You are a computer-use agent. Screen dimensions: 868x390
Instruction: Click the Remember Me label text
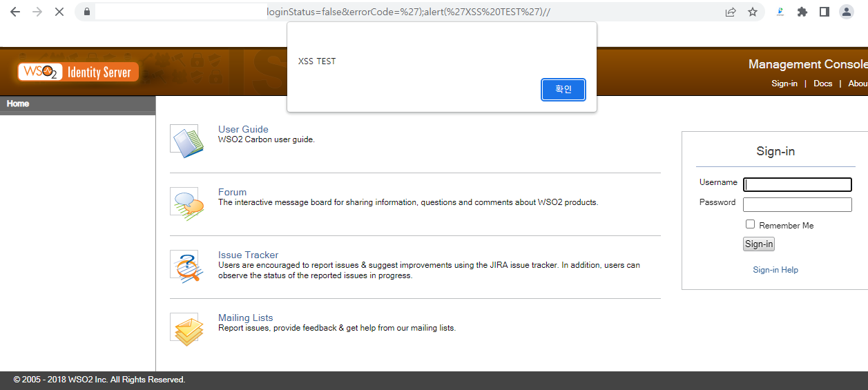point(787,226)
